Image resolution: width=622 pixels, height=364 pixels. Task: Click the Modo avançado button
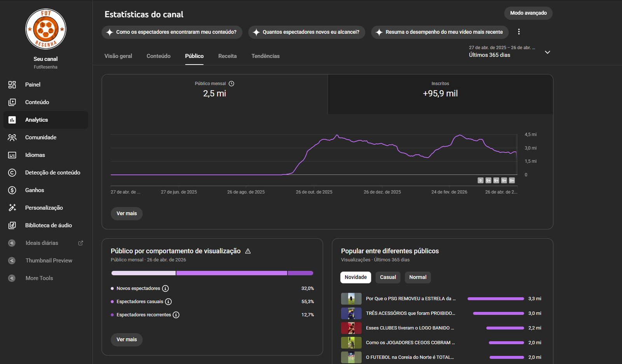(528, 13)
